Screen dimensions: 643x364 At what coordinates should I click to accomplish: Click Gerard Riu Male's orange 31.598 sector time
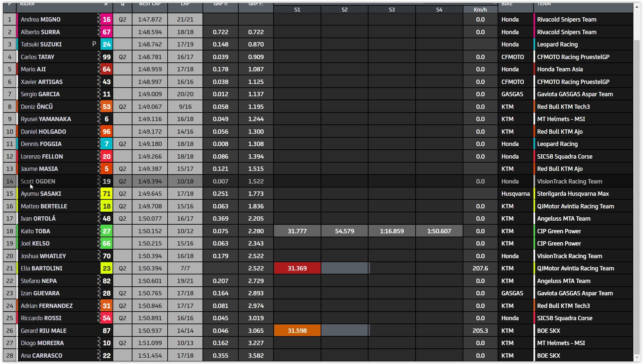click(x=297, y=331)
